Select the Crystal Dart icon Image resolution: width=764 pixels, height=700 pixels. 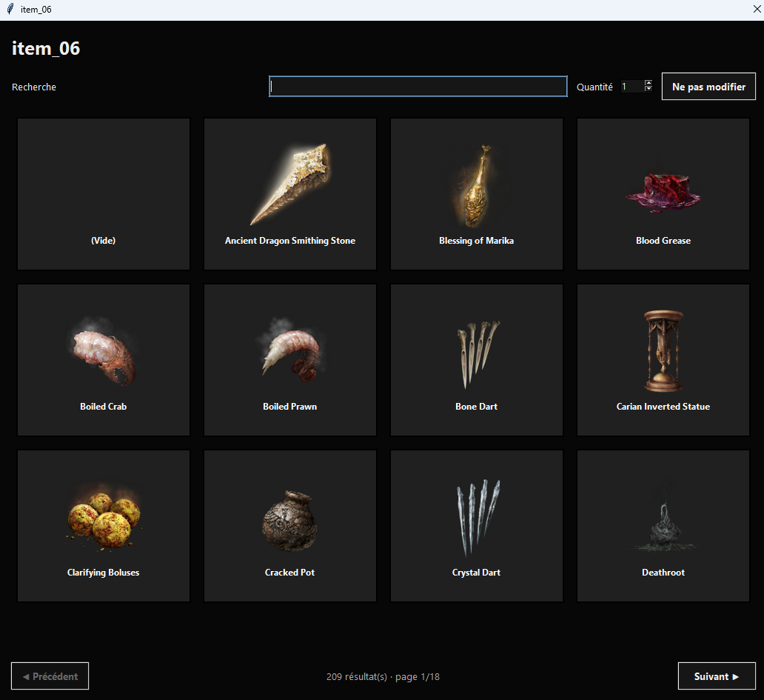pos(477,518)
